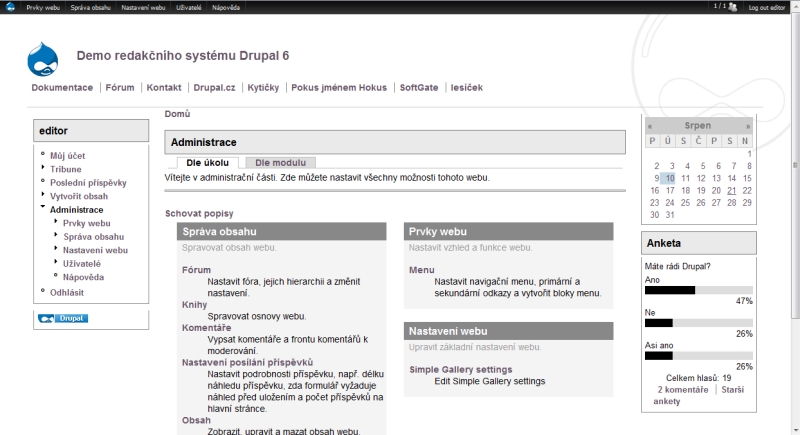Screen dimensions: 800x435
Task: Open Starší ankety link
Action: 698,395
